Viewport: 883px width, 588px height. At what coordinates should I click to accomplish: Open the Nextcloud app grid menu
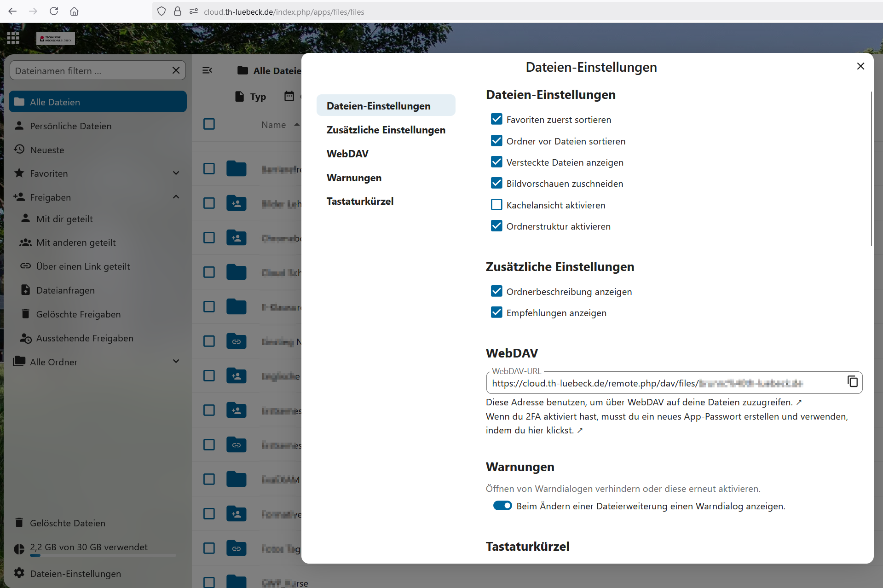click(13, 38)
